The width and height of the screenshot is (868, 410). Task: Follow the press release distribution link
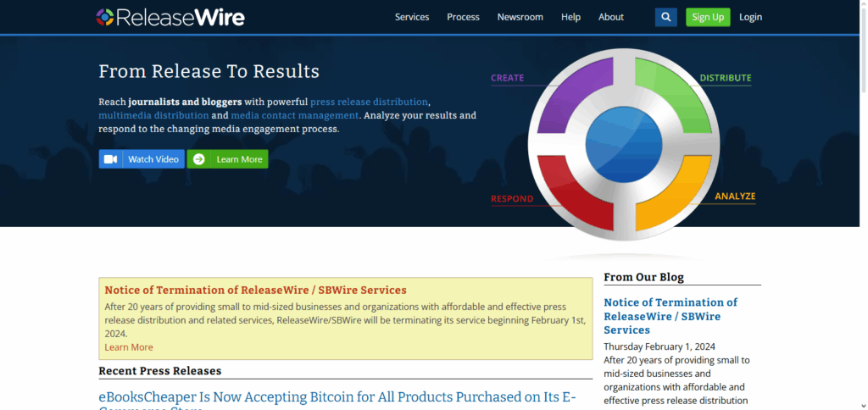click(x=369, y=102)
